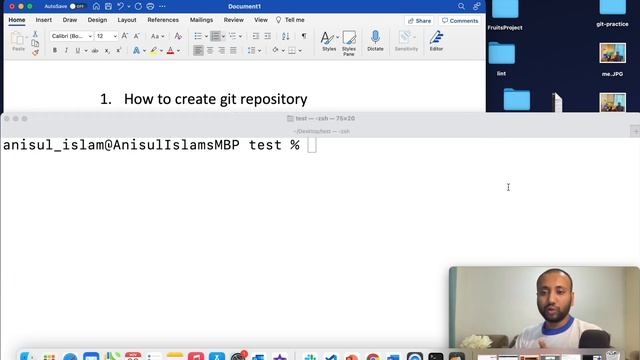This screenshot has height=360, width=640.
Task: Search the document with magnifier icon
Action: tap(461, 7)
